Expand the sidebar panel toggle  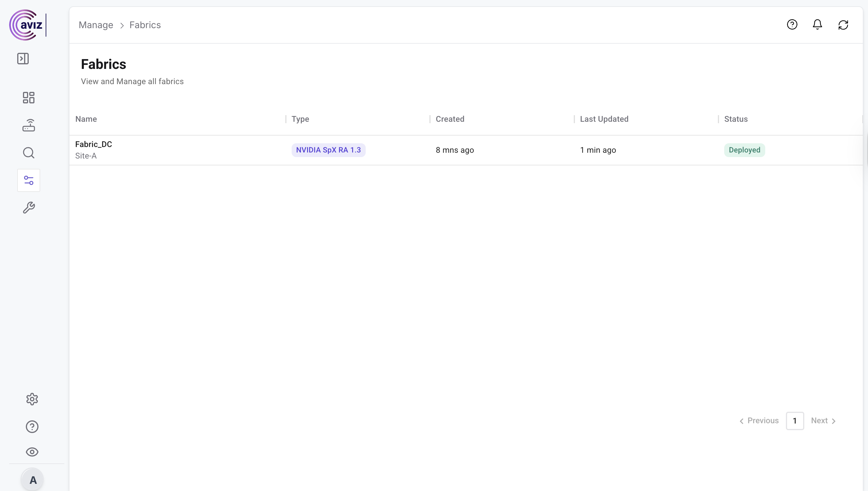[x=23, y=59]
